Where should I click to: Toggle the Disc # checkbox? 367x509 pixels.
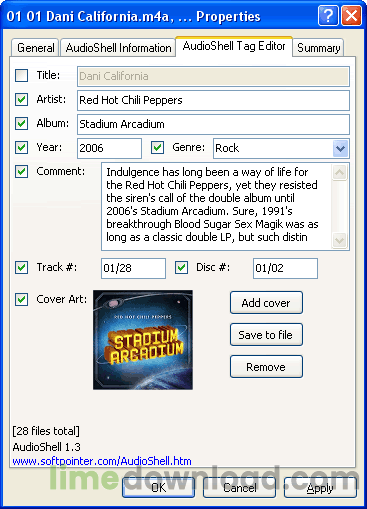[181, 268]
